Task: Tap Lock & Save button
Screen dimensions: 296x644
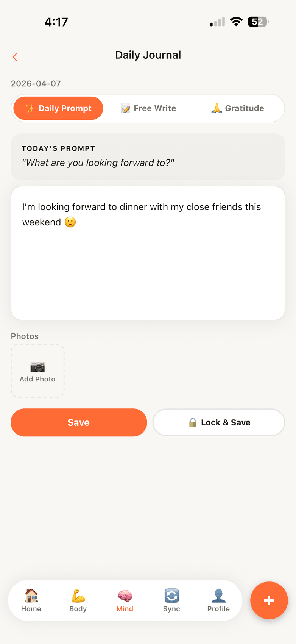Action: 219,422
